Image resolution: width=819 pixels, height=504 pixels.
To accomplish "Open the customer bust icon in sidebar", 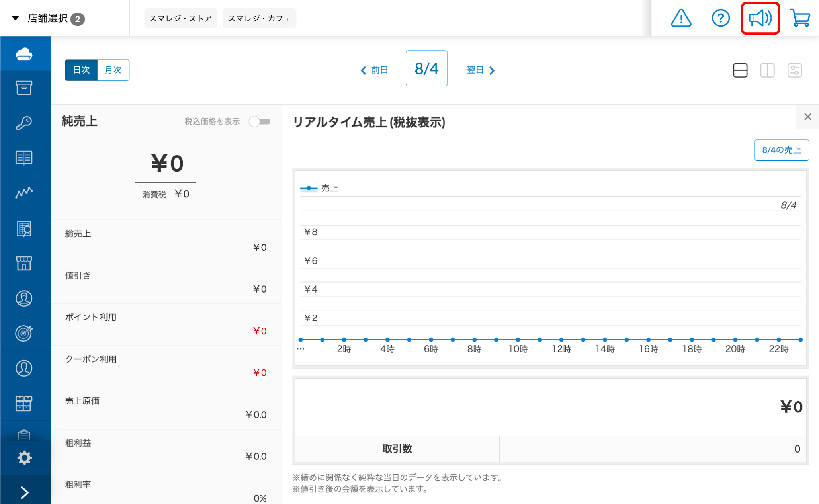I will pos(24,298).
